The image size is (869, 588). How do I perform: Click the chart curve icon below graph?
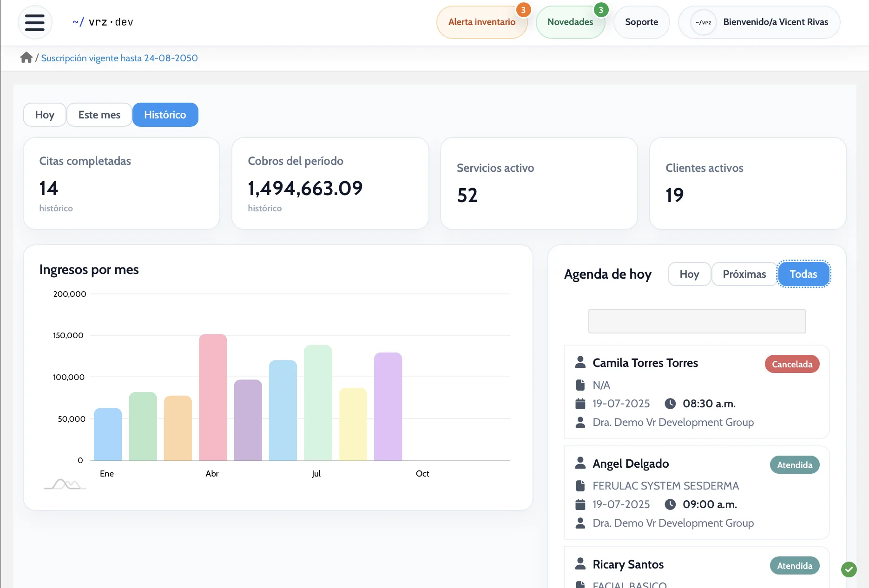(x=65, y=484)
